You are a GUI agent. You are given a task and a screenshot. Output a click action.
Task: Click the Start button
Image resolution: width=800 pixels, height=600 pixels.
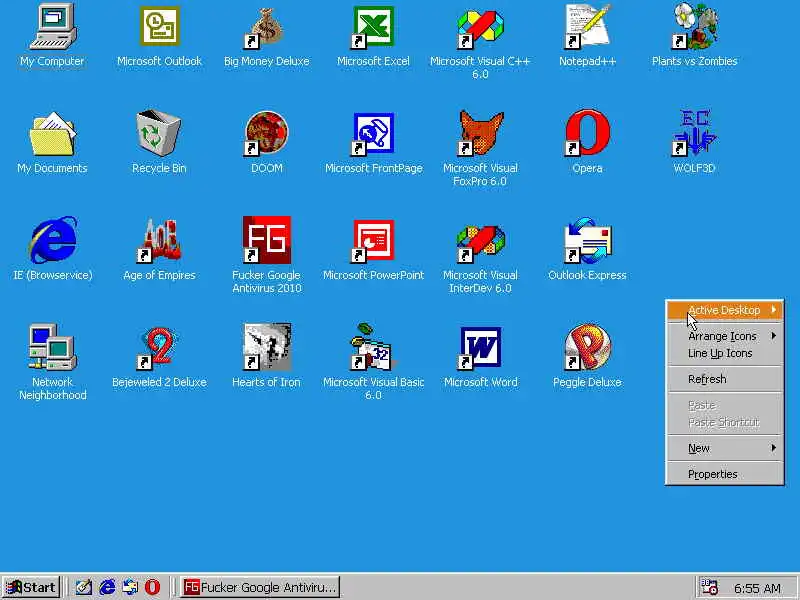[x=32, y=587]
